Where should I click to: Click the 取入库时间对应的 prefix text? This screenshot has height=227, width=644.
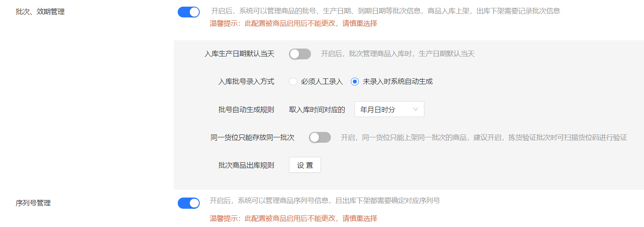(x=317, y=110)
